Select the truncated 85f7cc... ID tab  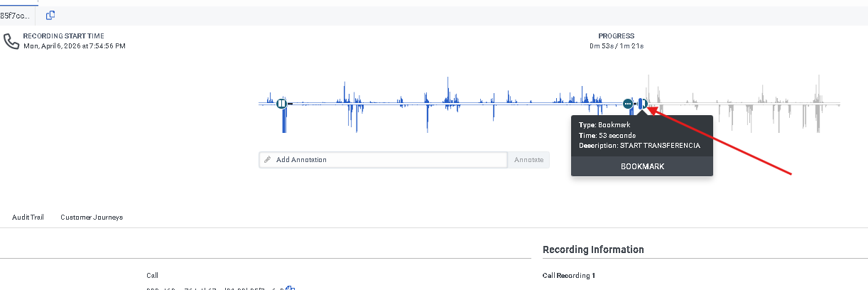pos(15,15)
